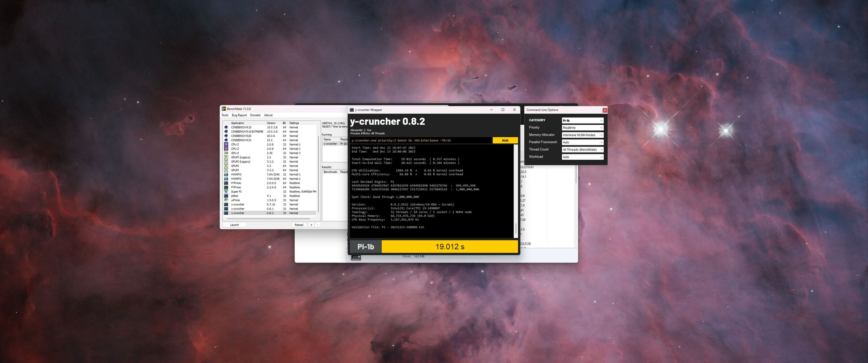Click the GPUPI (Legacy) 3.3.2 icon
The height and width of the screenshot is (363, 868).
point(226,161)
